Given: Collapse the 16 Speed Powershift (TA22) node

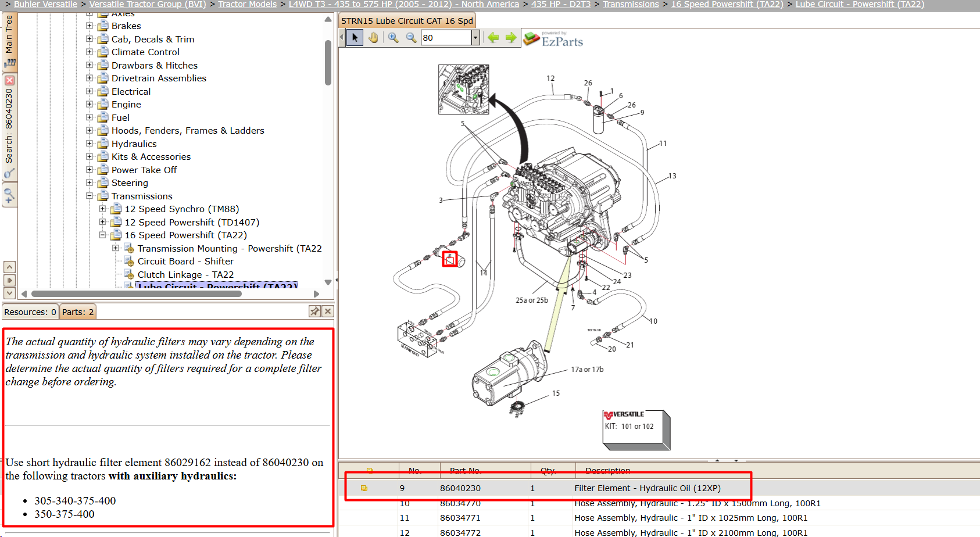Looking at the screenshot, I should pyautogui.click(x=103, y=235).
